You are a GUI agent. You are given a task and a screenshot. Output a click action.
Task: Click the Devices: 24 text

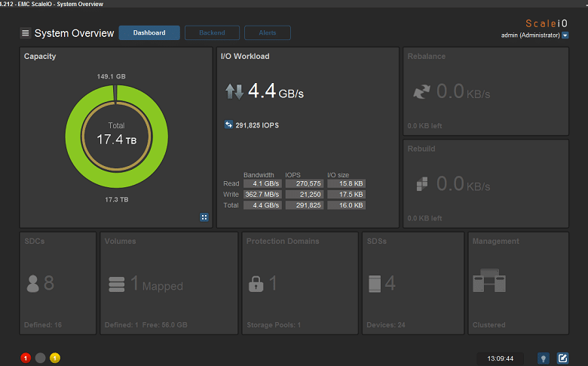386,325
